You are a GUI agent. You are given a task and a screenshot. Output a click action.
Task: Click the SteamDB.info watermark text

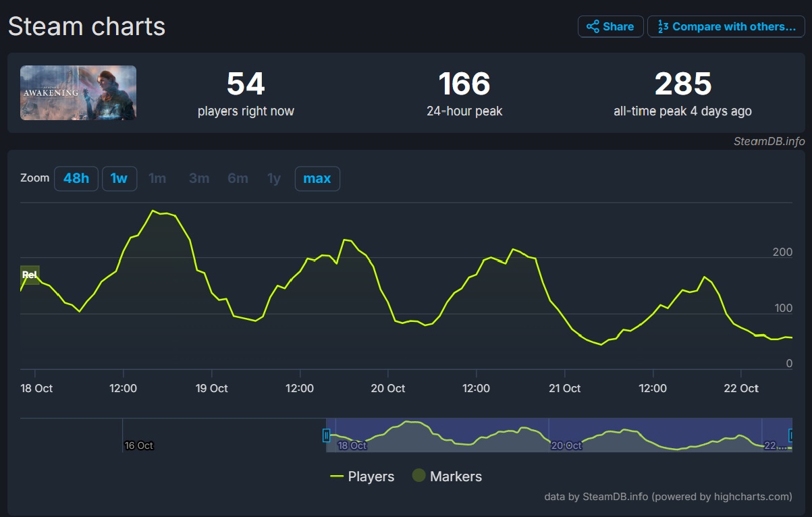coord(769,141)
